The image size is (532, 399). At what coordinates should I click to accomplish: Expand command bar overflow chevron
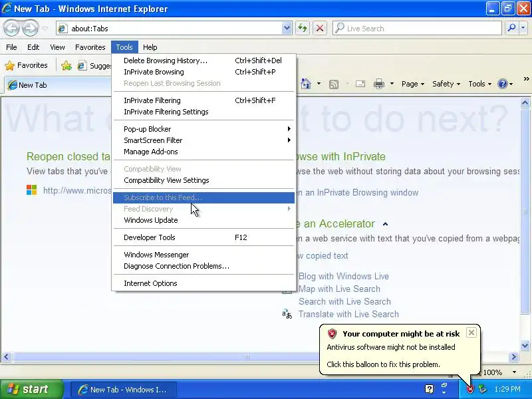pyautogui.click(x=526, y=79)
